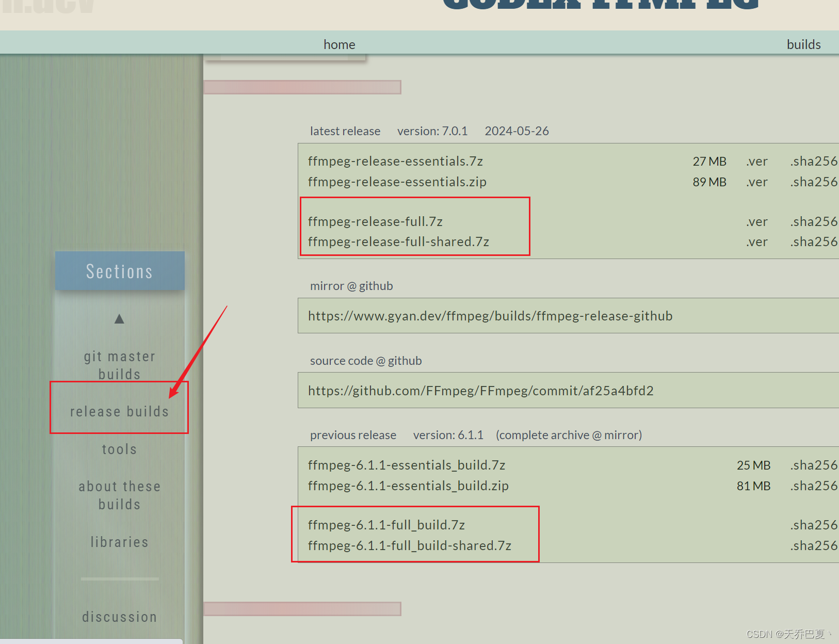
Task: Open .ver for ffmpeg-release-essentials.zip
Action: 756,183
